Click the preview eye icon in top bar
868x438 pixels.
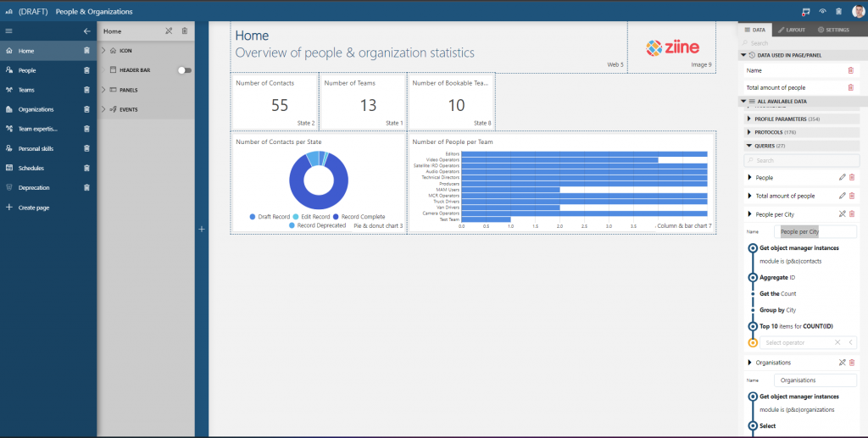[822, 12]
